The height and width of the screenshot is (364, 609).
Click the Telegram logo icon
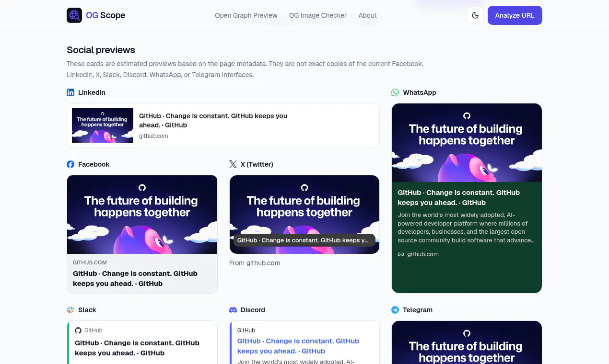(x=395, y=310)
